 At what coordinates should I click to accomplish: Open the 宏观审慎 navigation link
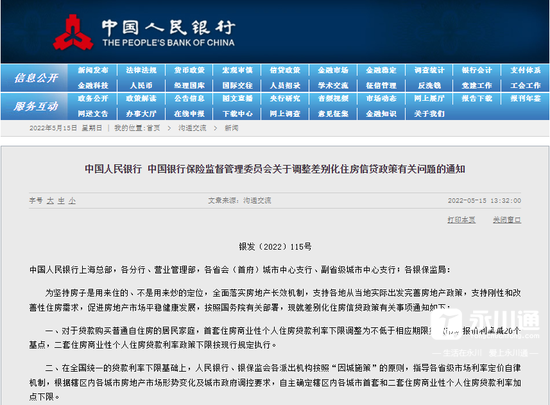[x=237, y=70]
